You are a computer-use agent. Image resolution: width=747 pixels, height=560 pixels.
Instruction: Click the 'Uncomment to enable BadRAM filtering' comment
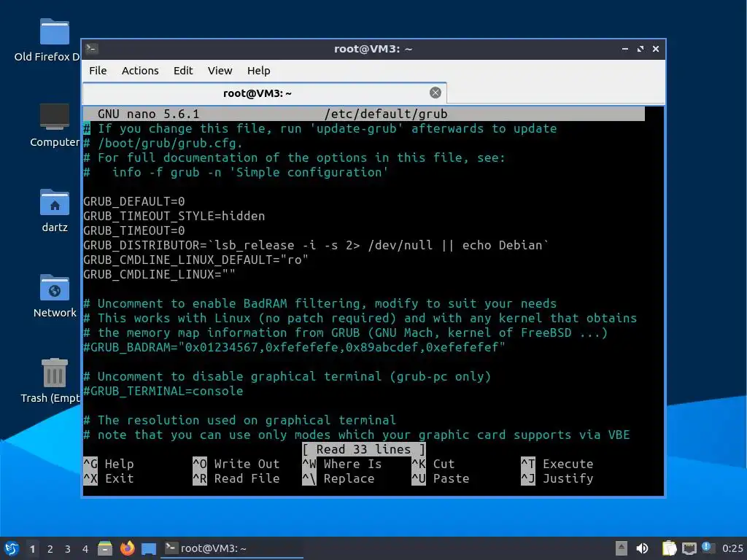click(320, 303)
